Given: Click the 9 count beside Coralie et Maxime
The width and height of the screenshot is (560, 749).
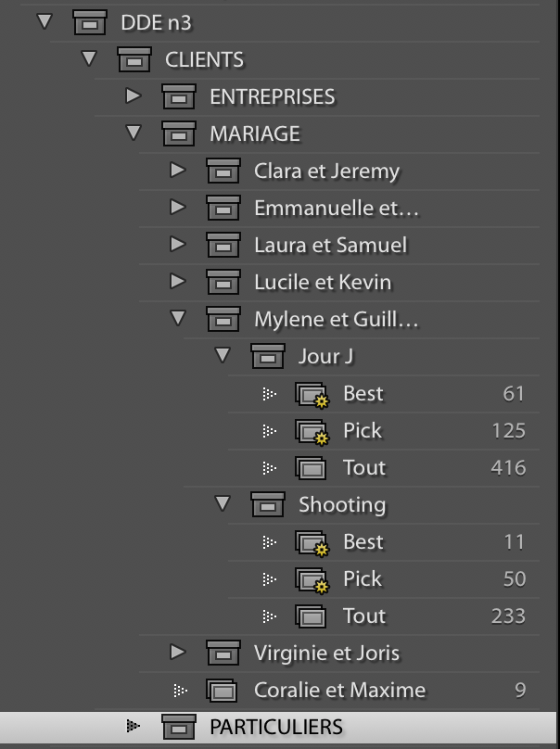Looking at the screenshot, I should coord(520,691).
